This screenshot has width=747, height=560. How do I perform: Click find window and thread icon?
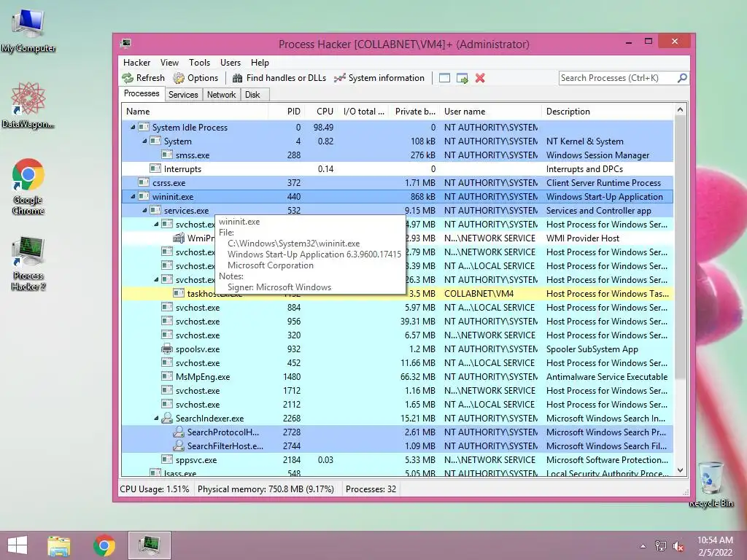[x=462, y=78]
